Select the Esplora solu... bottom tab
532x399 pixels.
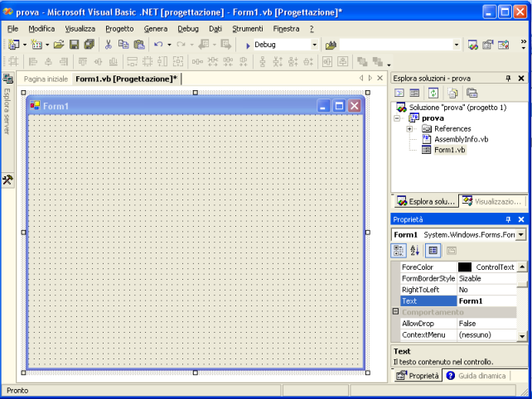426,201
